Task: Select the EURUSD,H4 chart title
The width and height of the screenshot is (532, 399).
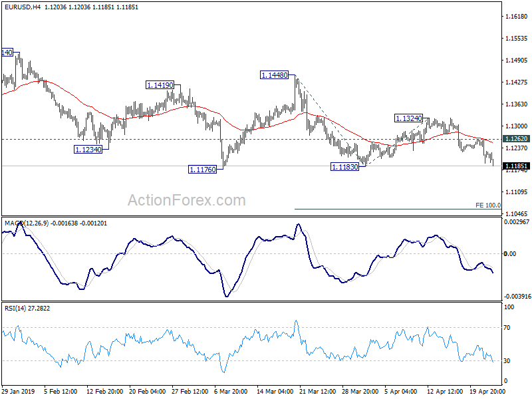Action: [23, 7]
